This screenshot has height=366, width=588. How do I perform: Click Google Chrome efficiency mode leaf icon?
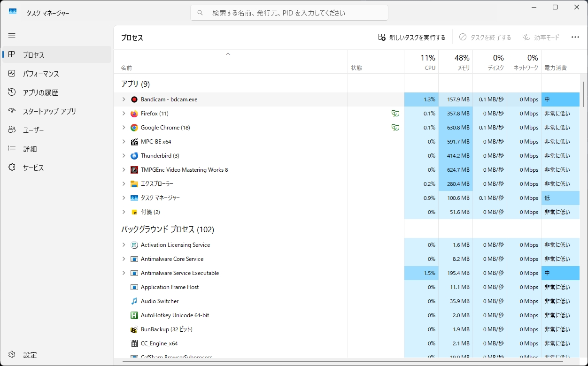tap(395, 128)
